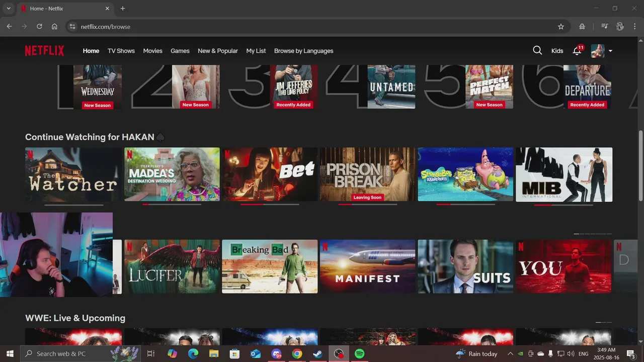This screenshot has width=644, height=362.
Task: Open a new browser tab
Action: click(123, 9)
